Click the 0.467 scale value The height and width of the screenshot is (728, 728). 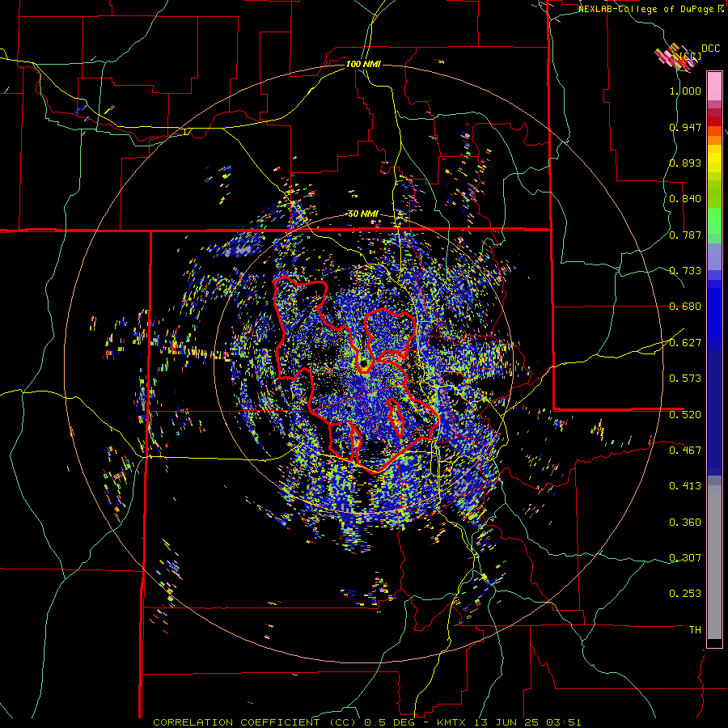[685, 451]
